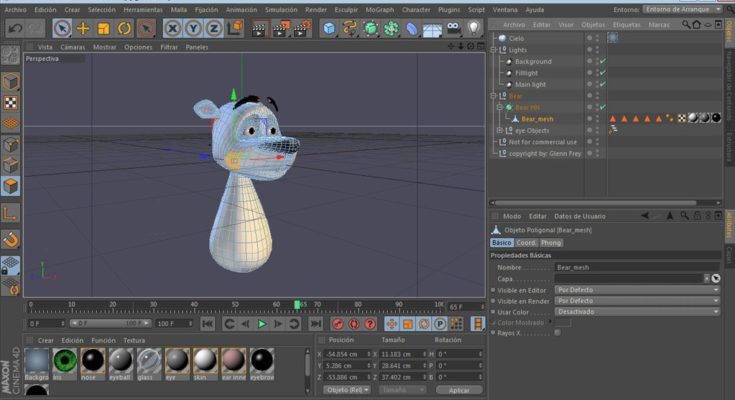Image resolution: width=735 pixels, height=400 pixels.
Task: Switch to texture mode in left palette
Action: (10, 103)
